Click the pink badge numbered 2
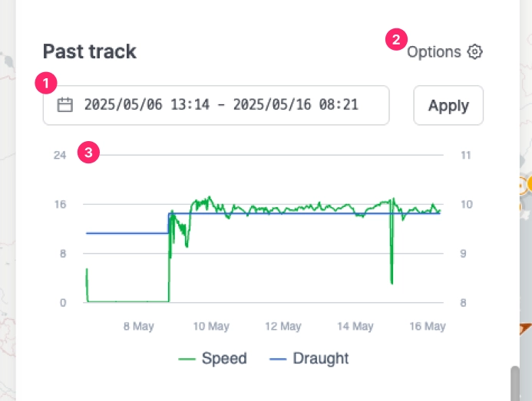The image size is (532, 401). pos(396,39)
